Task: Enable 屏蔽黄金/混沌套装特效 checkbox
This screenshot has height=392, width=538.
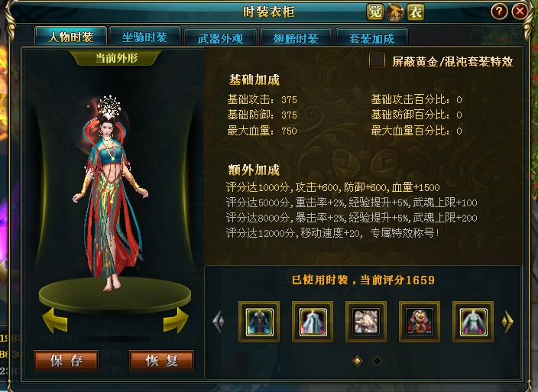Action: point(377,61)
